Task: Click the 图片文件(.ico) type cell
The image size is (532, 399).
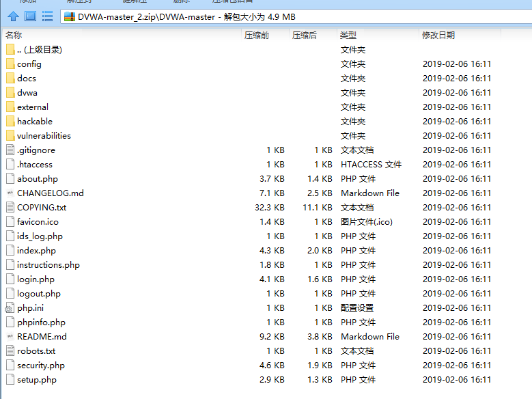Action: pyautogui.click(x=367, y=222)
